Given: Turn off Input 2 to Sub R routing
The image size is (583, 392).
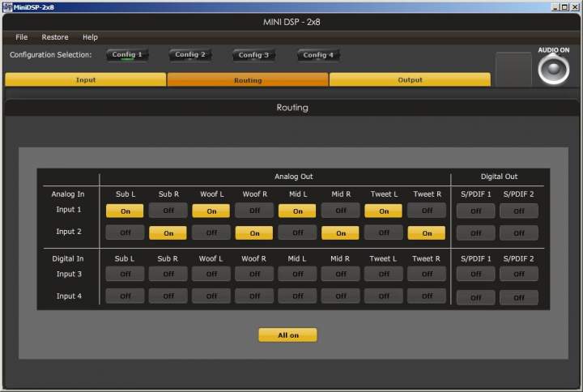Looking at the screenshot, I should pyautogui.click(x=168, y=232).
